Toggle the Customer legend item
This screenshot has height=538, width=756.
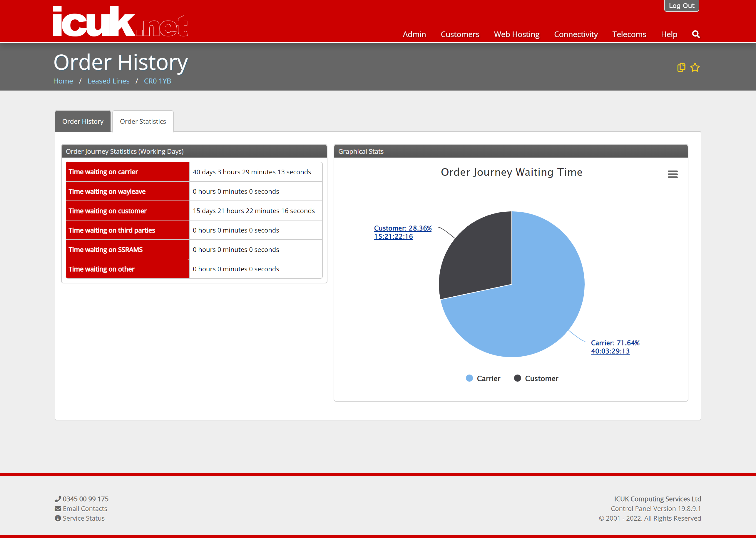pos(536,378)
